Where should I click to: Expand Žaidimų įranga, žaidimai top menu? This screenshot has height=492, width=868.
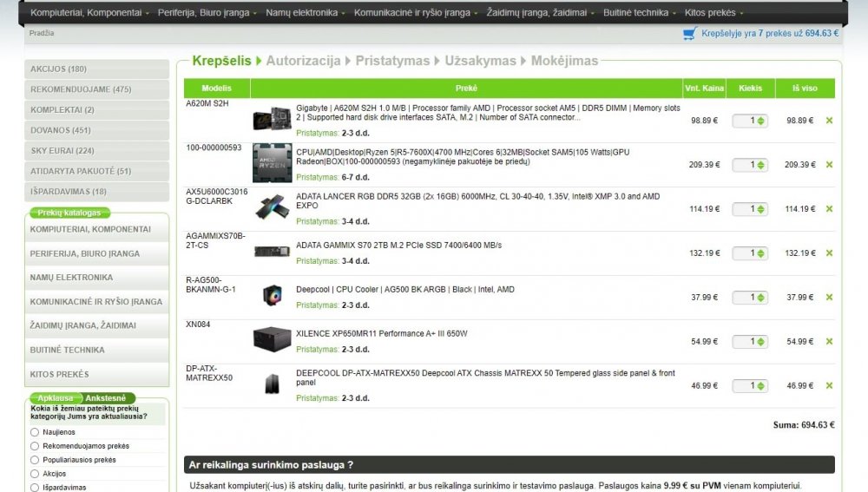[x=540, y=13]
